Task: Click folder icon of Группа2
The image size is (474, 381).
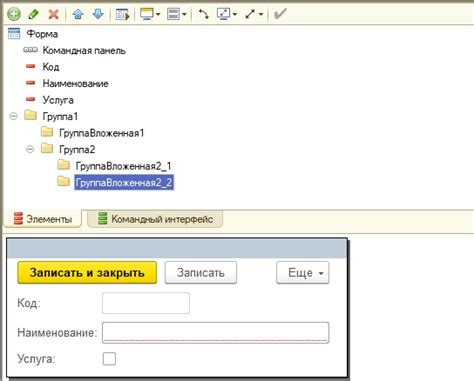Action: coord(47,148)
